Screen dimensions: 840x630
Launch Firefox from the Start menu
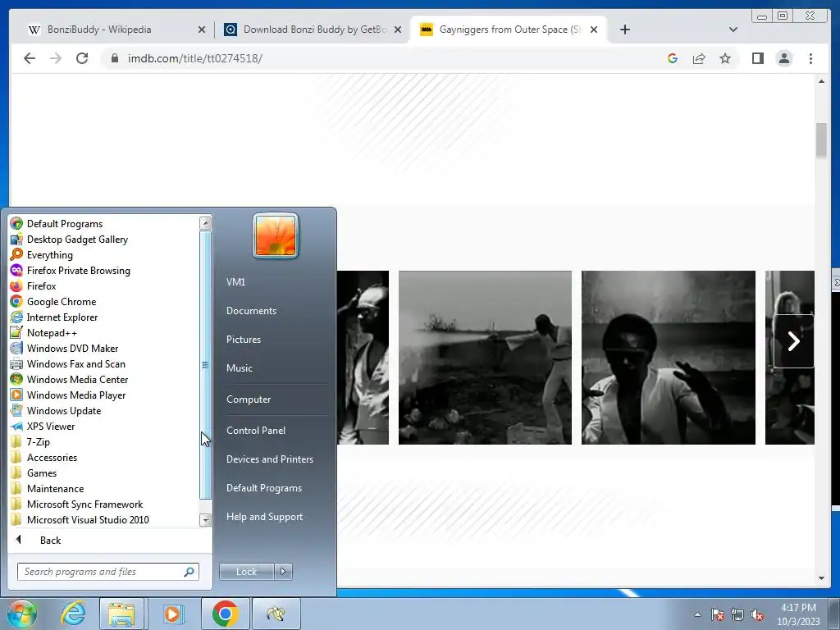click(33, 286)
